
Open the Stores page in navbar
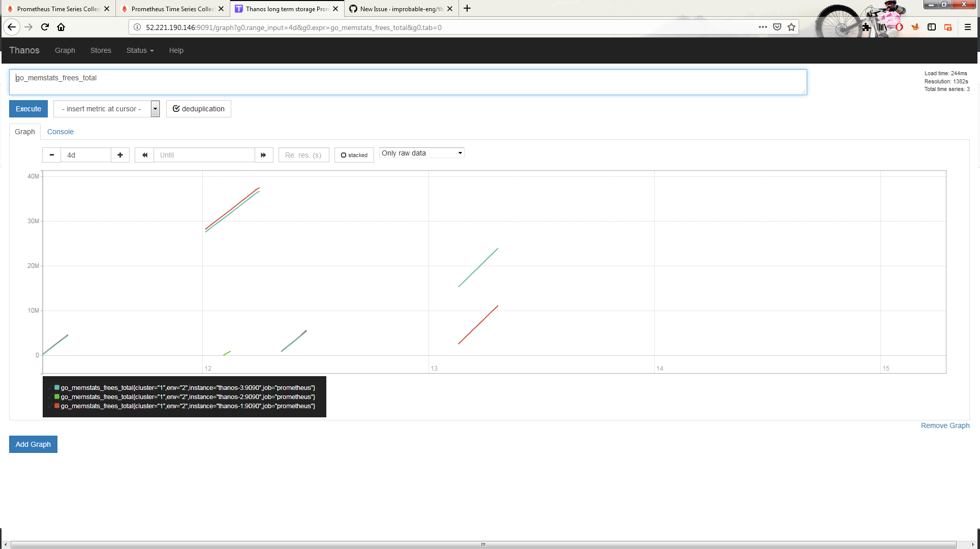[101, 50]
